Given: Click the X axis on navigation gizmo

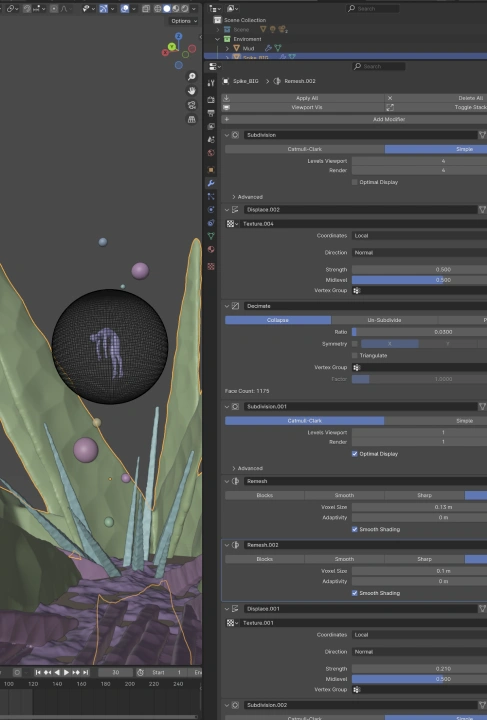Looking at the screenshot, I should [165, 53].
